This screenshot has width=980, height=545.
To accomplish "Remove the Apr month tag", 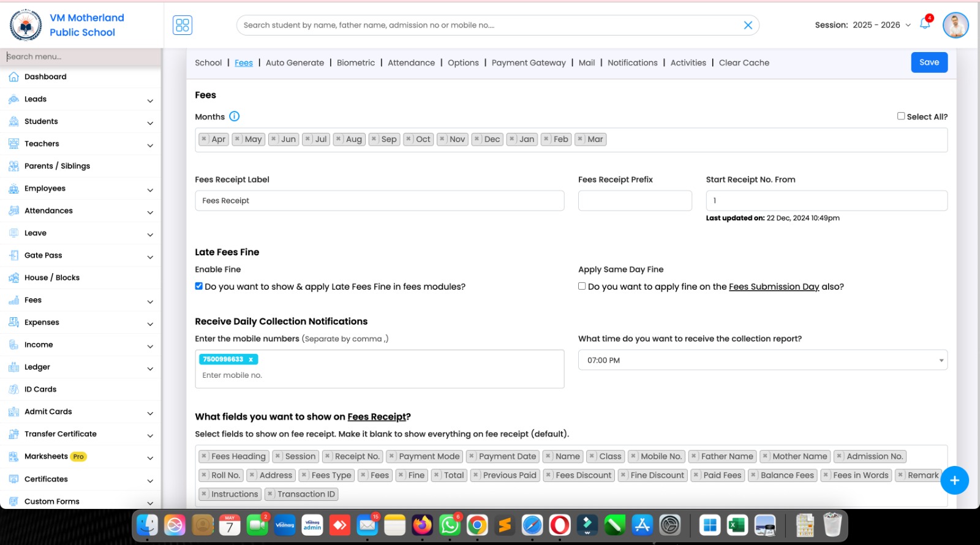I will tap(204, 139).
